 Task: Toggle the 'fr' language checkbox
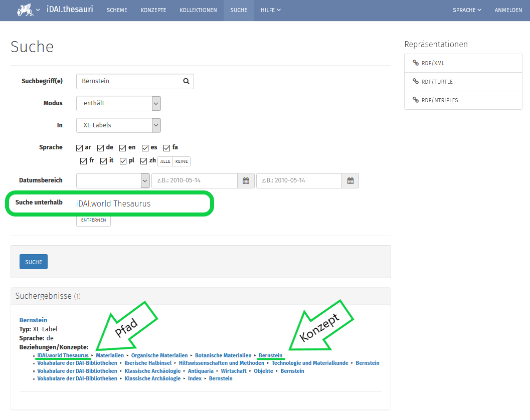coord(84,161)
